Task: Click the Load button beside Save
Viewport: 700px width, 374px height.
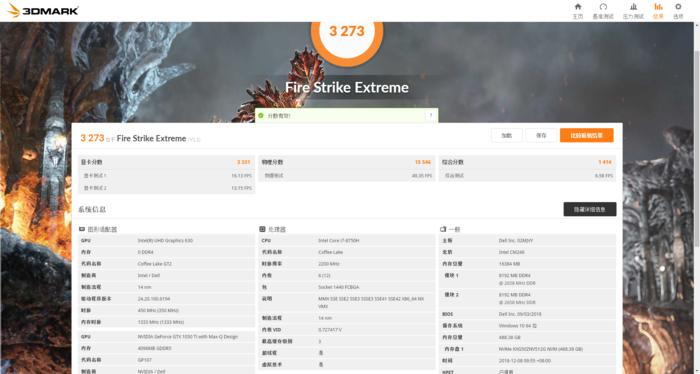Action: click(x=506, y=135)
